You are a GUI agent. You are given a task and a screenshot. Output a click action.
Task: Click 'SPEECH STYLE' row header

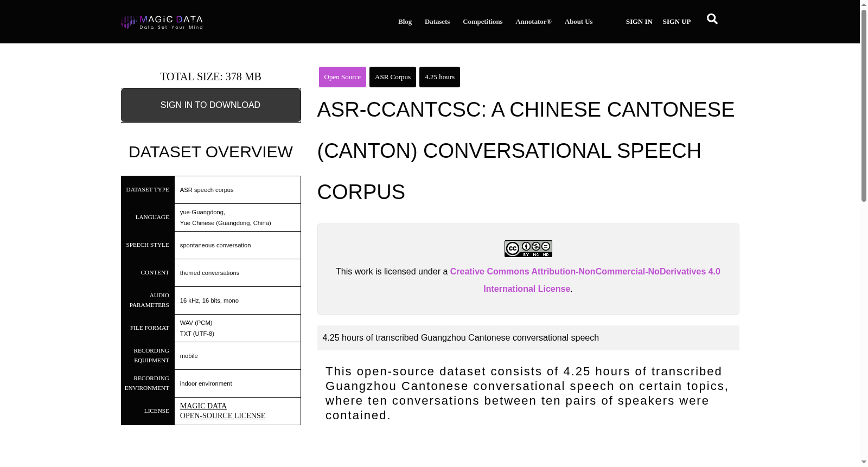[148, 245]
